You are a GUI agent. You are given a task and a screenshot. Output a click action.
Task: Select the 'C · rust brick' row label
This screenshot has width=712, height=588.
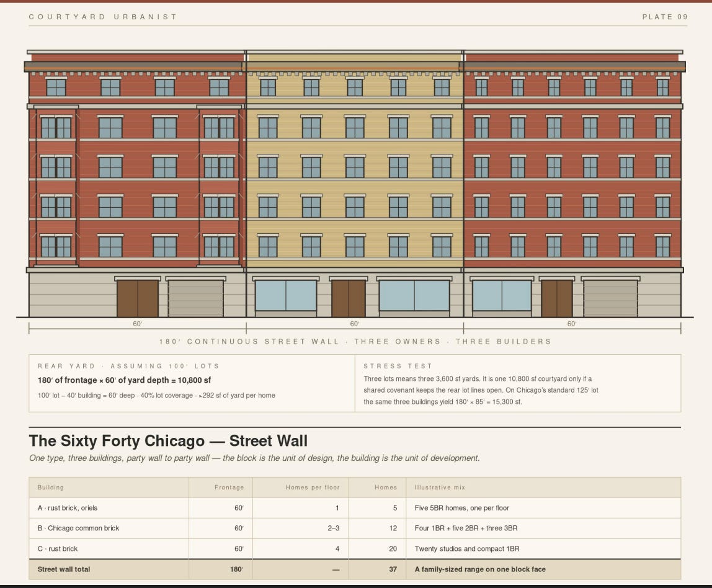tap(57, 548)
